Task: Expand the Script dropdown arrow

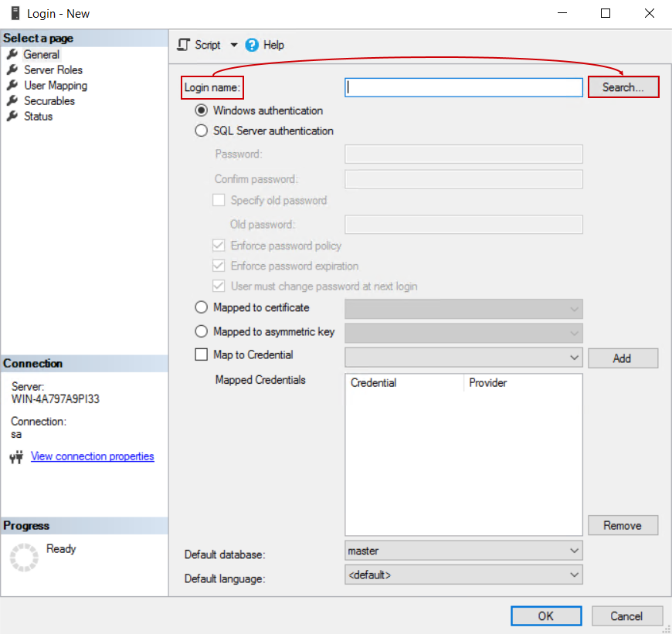Action: [234, 45]
